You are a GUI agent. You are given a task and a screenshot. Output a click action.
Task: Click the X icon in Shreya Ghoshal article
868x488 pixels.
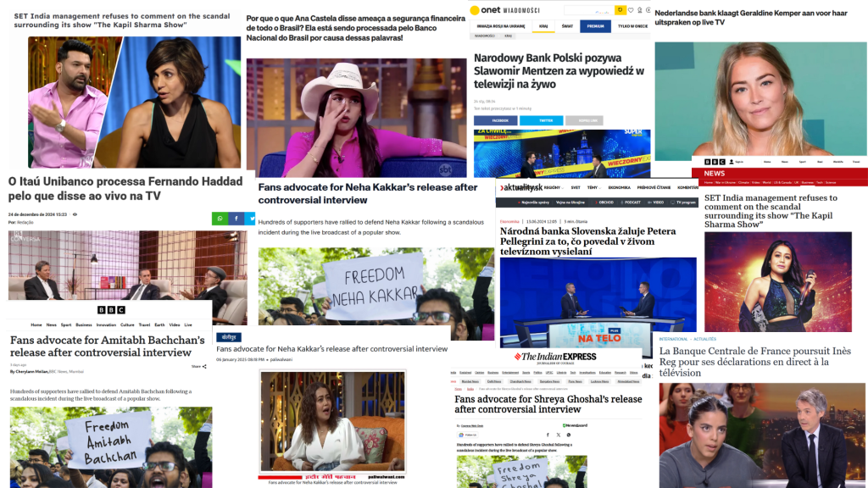pos(559,435)
